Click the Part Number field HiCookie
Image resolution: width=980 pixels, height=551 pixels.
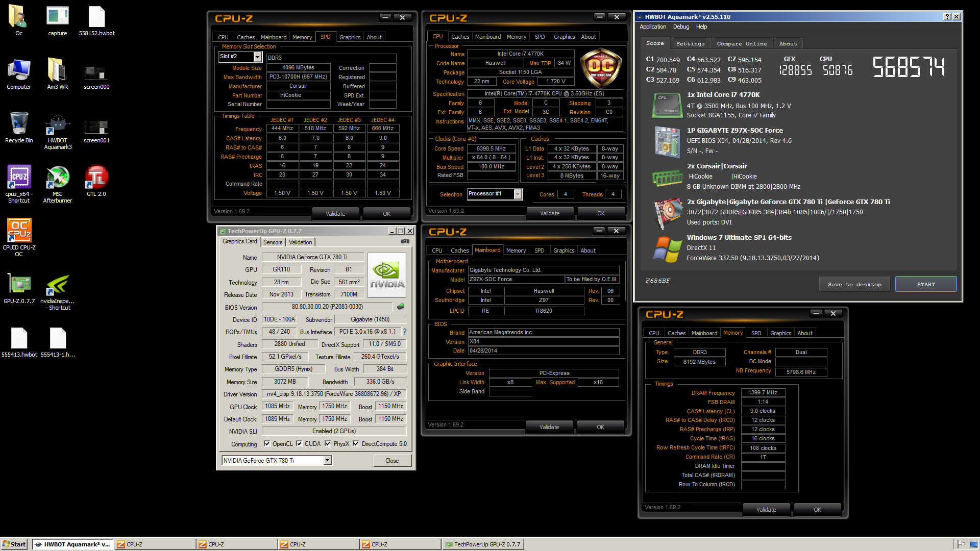[x=298, y=95]
